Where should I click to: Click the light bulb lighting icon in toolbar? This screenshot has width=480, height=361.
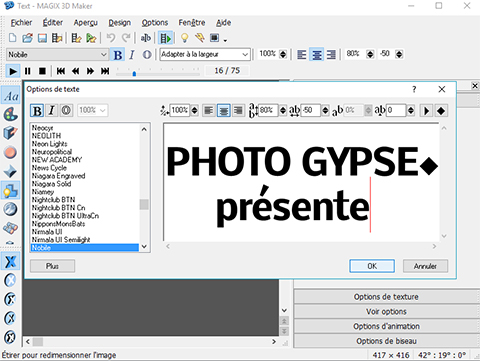pyautogui.click(x=184, y=38)
